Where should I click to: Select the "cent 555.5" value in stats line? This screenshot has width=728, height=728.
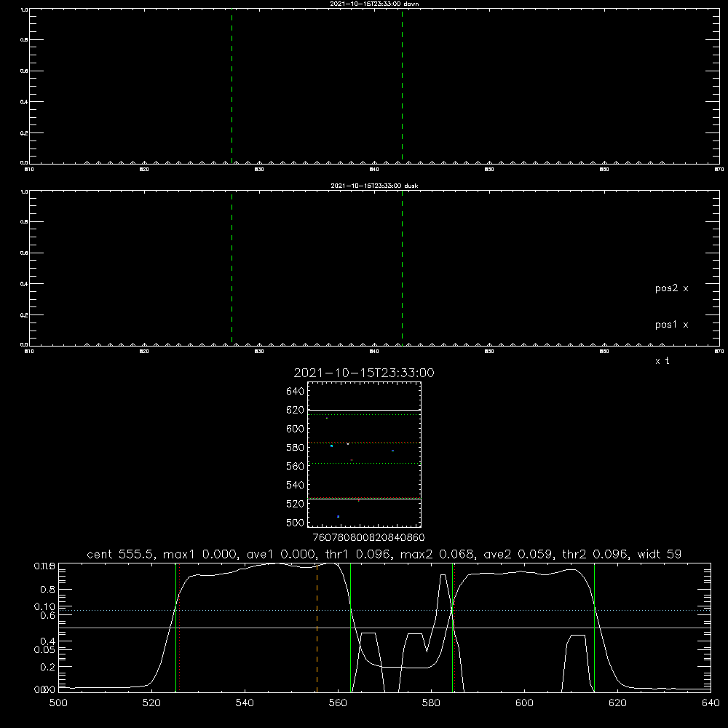[121, 554]
